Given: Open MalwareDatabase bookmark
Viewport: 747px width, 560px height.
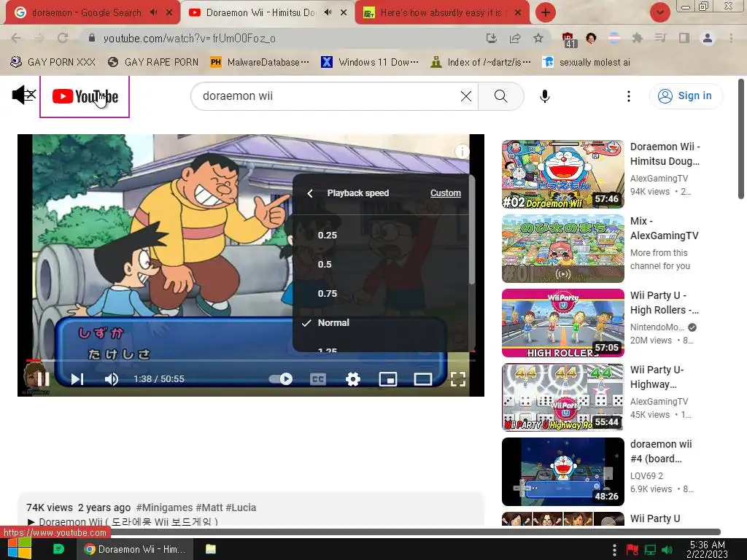Looking at the screenshot, I should (260, 62).
